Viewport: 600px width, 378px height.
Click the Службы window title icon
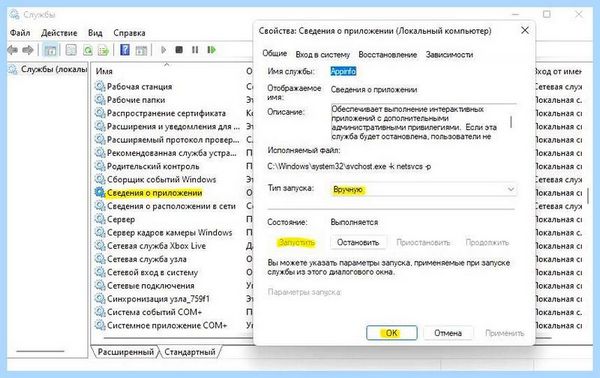click(15, 15)
